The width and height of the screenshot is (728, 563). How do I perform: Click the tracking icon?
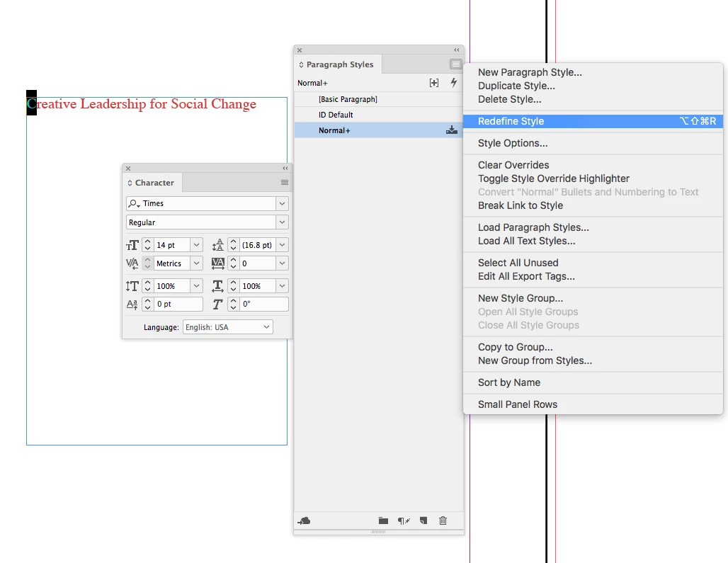tap(217, 263)
